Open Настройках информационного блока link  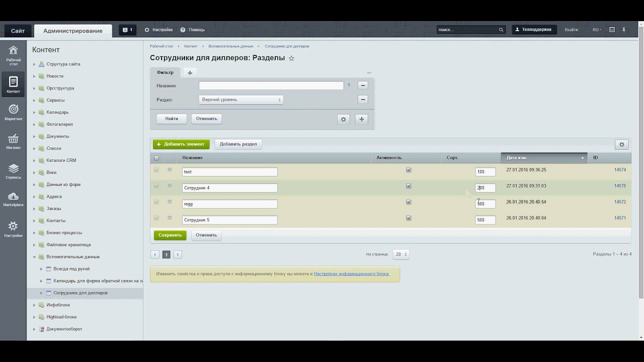pos(352,274)
